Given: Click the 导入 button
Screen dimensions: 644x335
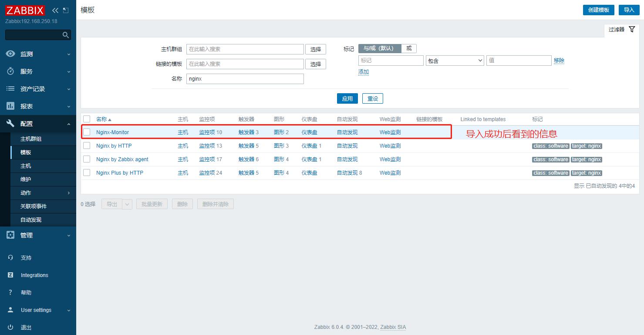Looking at the screenshot, I should click(x=629, y=10).
